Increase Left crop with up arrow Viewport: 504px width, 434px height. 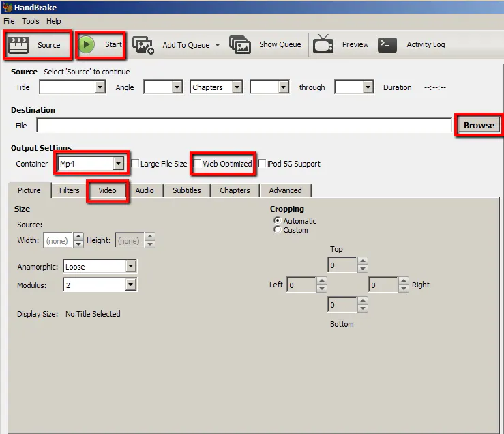coord(322,280)
